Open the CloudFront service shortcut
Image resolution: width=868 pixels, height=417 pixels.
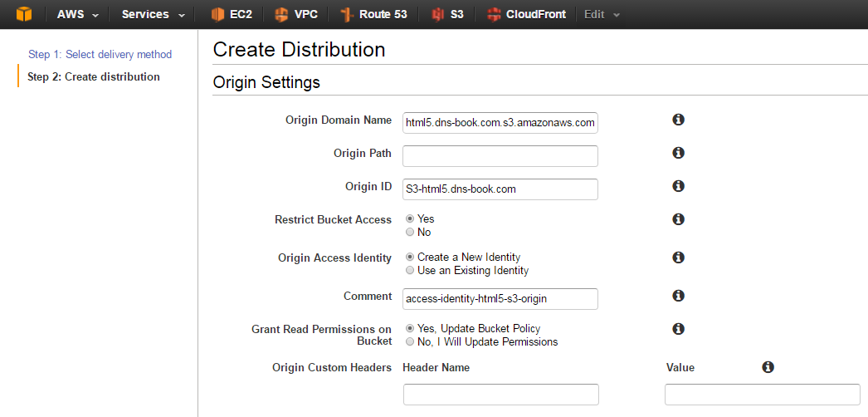(526, 14)
